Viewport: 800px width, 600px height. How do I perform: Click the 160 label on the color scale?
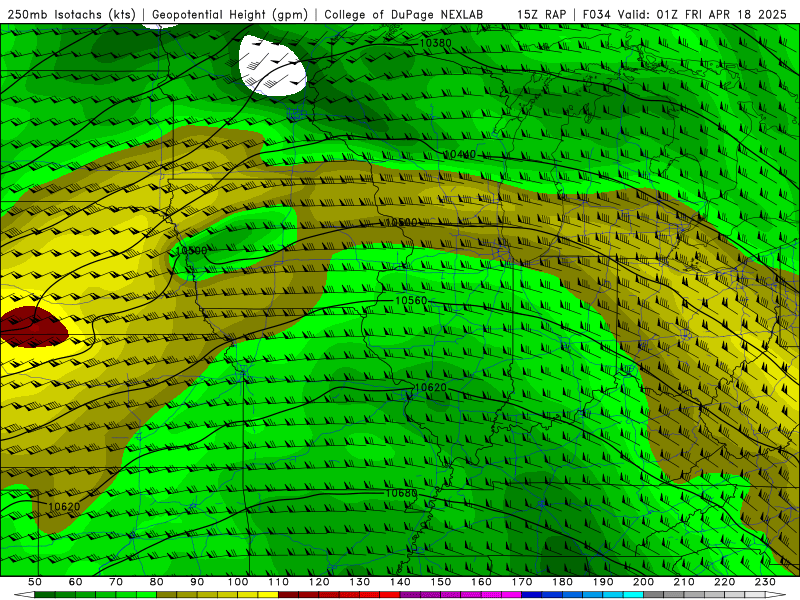(481, 582)
